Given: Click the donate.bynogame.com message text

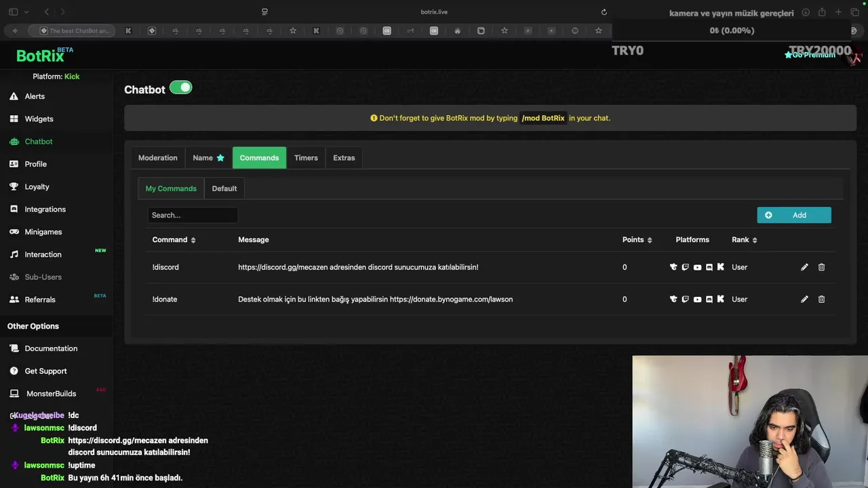Looking at the screenshot, I should point(375,299).
